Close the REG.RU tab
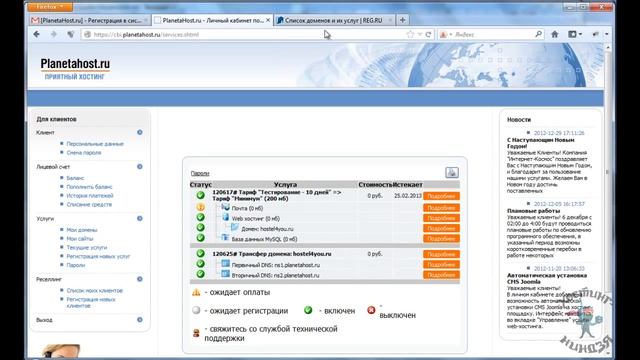 click(390, 20)
